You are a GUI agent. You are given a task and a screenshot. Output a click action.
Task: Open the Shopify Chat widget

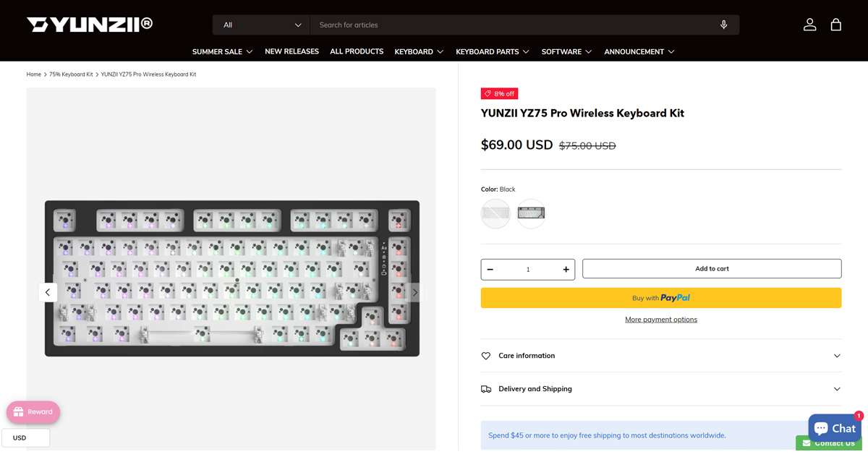click(x=835, y=427)
